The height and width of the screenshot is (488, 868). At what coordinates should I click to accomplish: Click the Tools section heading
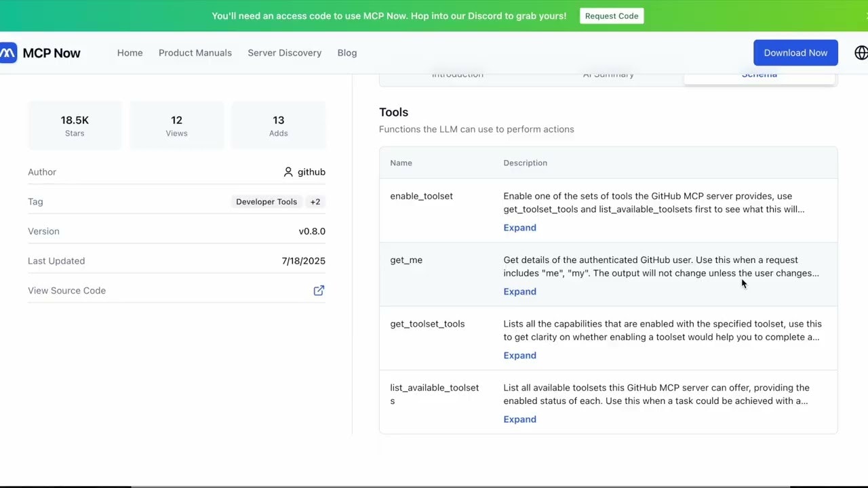pyautogui.click(x=393, y=113)
